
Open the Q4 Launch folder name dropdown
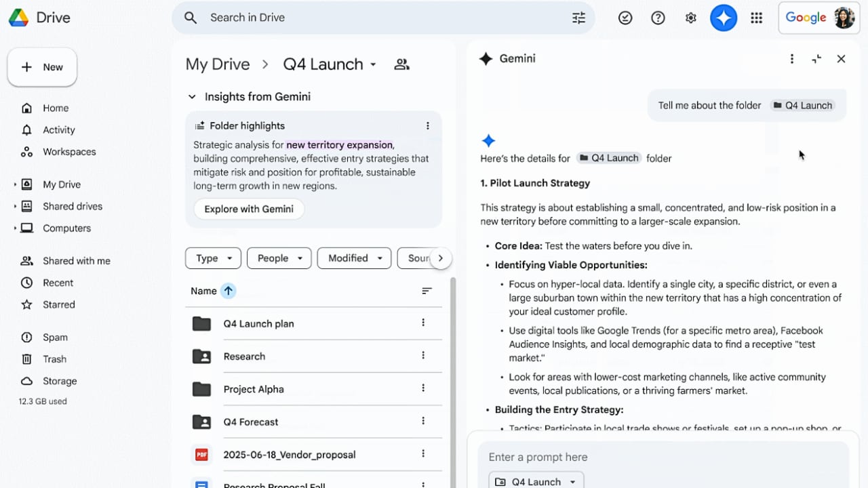tap(374, 64)
